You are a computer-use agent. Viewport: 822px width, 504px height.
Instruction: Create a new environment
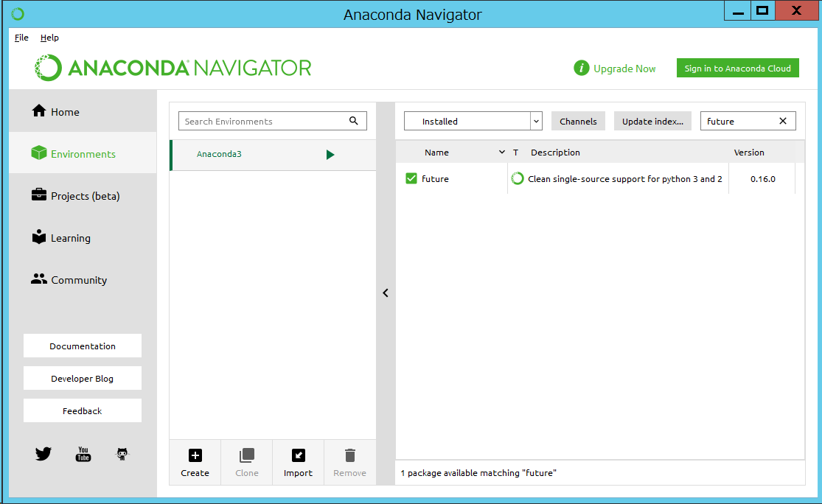pos(195,462)
